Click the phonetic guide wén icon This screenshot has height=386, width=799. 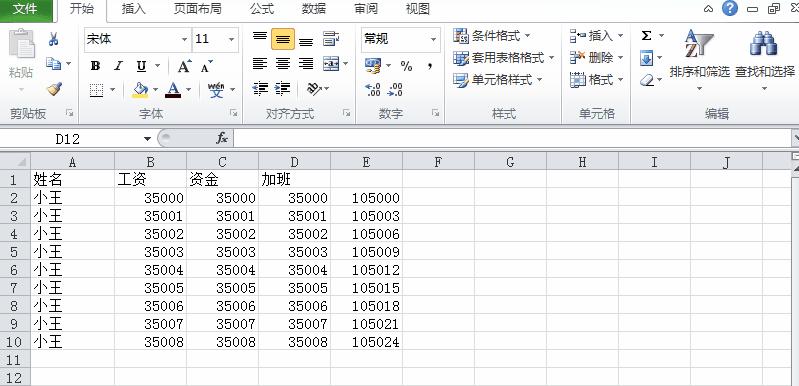point(216,90)
